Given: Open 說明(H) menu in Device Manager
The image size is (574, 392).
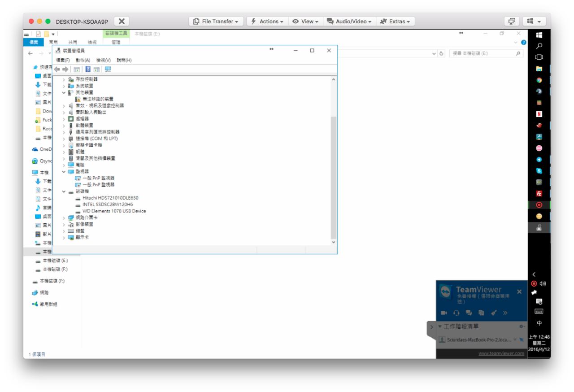Looking at the screenshot, I should (x=124, y=60).
